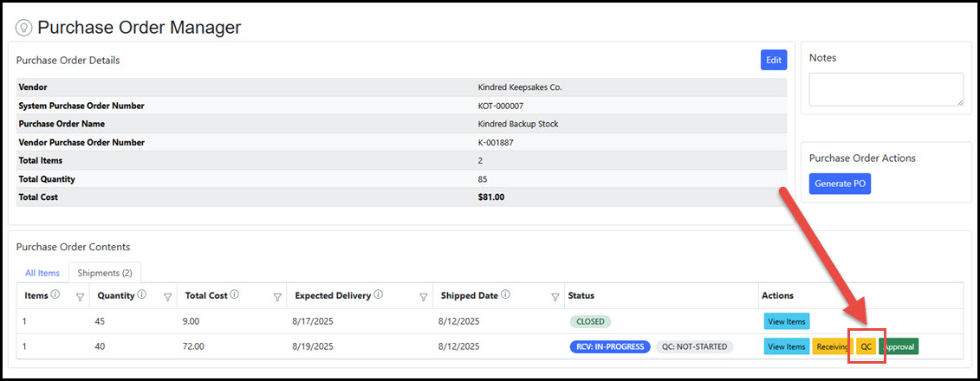The width and height of the screenshot is (980, 381).
Task: Click the green Approval button
Action: [x=899, y=346]
